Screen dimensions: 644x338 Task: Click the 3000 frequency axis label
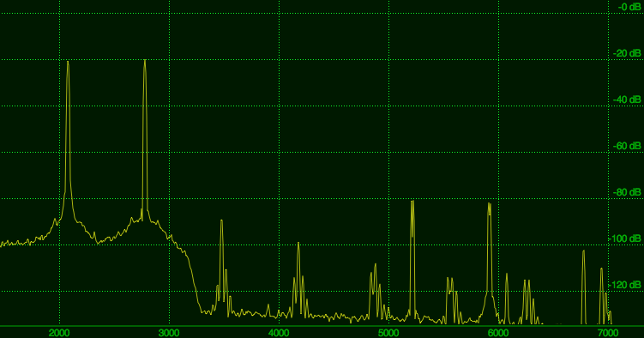point(169,333)
